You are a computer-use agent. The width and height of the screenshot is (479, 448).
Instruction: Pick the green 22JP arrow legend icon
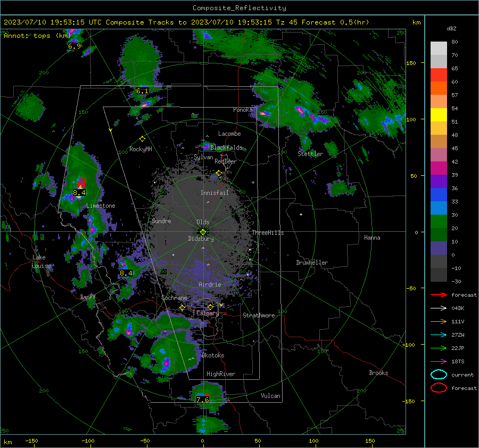pyautogui.click(x=439, y=348)
